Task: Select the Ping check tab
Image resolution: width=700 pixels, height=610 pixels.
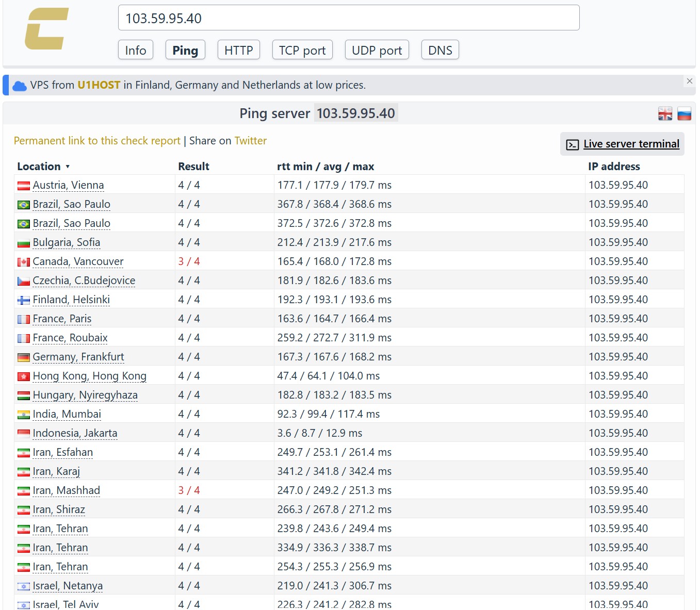Action: pyautogui.click(x=185, y=50)
